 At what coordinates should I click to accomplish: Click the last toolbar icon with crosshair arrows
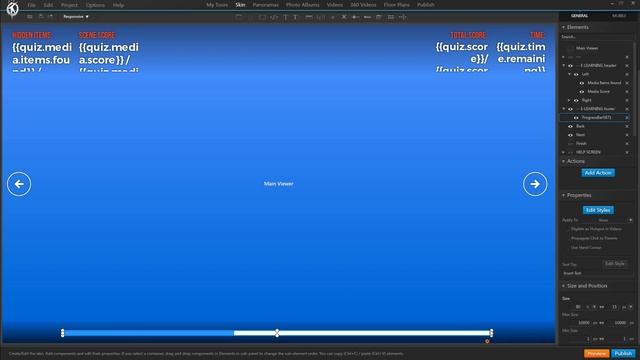point(402,17)
